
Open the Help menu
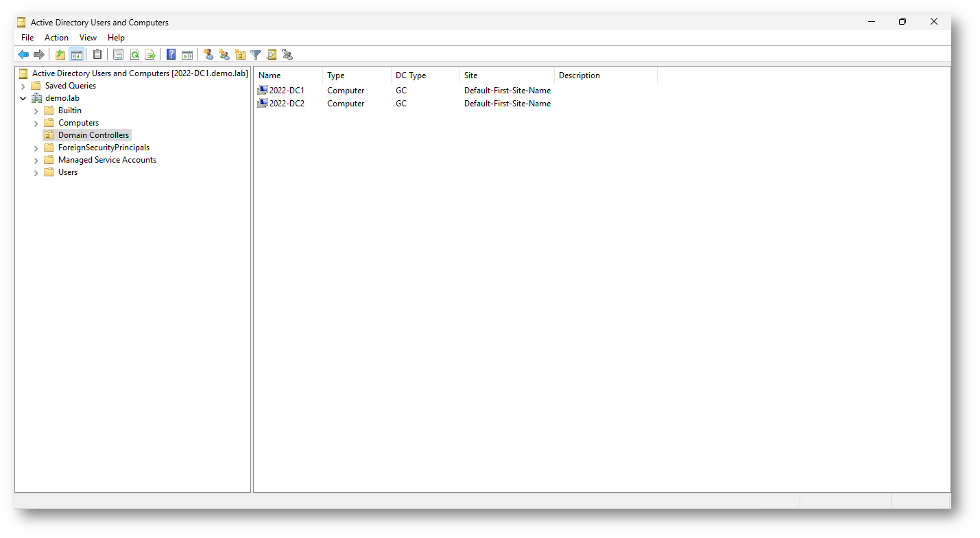click(116, 38)
